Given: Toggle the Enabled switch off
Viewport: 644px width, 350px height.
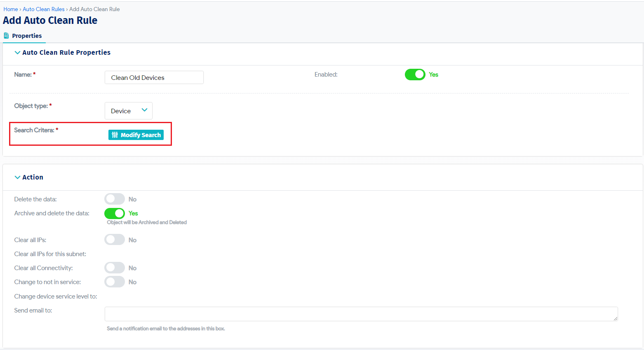Looking at the screenshot, I should [x=415, y=75].
